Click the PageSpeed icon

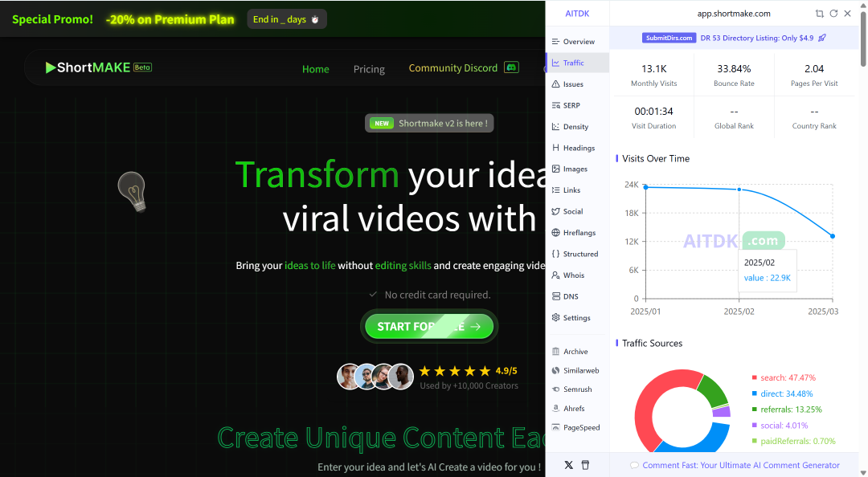556,427
